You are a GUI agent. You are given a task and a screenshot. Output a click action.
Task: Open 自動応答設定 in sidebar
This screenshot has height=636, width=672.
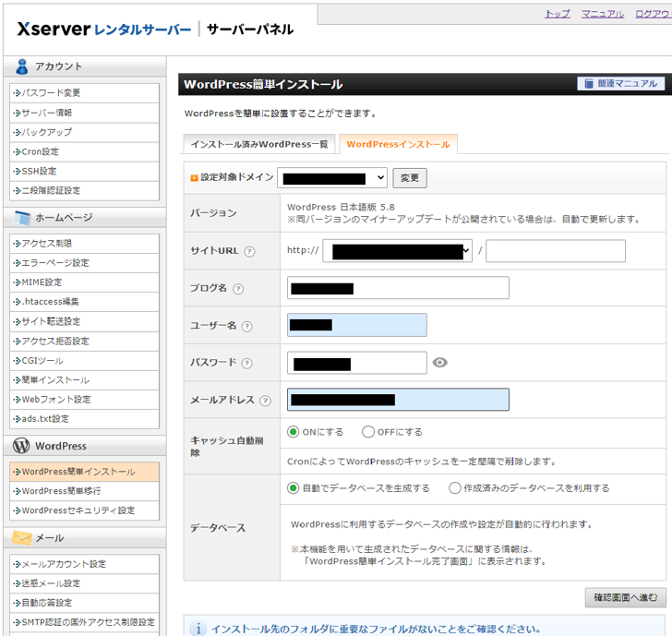(84, 603)
